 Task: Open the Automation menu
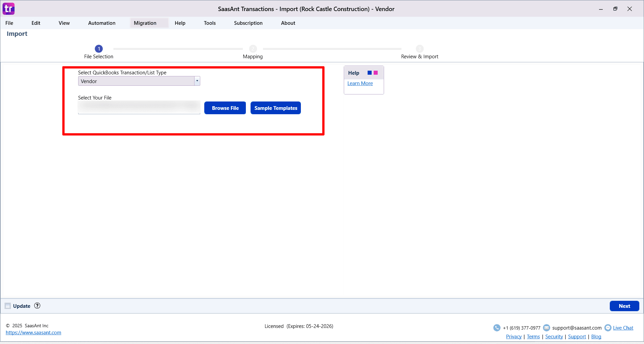click(x=102, y=23)
